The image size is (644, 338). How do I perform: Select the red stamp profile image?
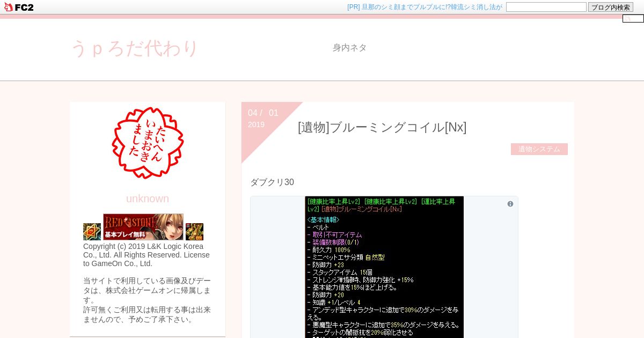pos(148,142)
